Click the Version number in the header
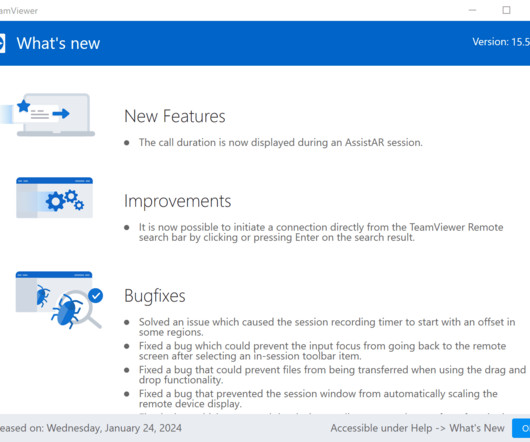Screen dimensions: 530x442 (x=501, y=42)
